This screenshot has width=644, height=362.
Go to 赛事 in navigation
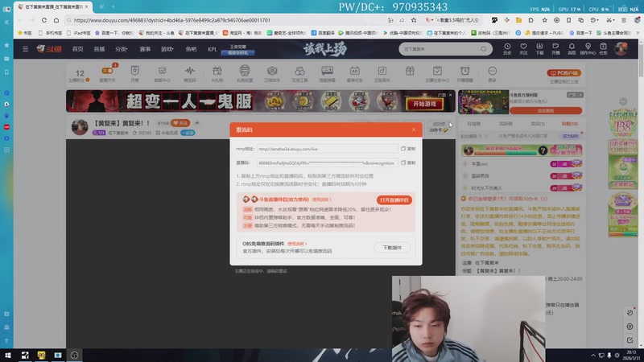(145, 49)
